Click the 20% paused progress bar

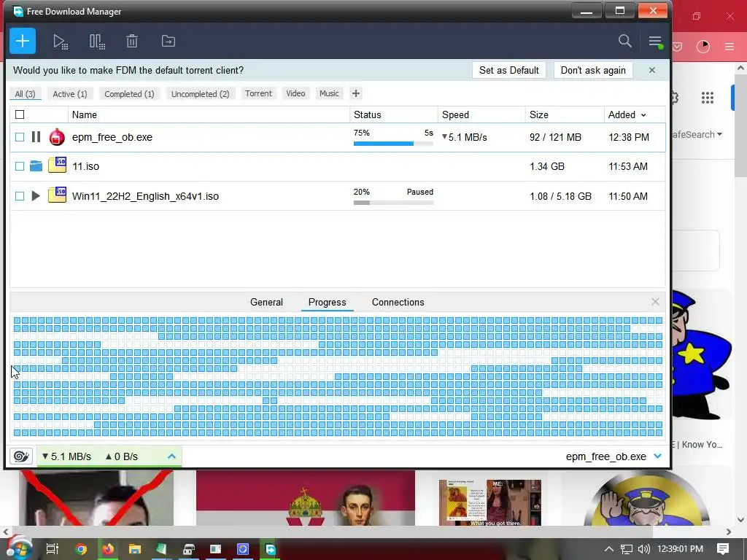(x=393, y=203)
